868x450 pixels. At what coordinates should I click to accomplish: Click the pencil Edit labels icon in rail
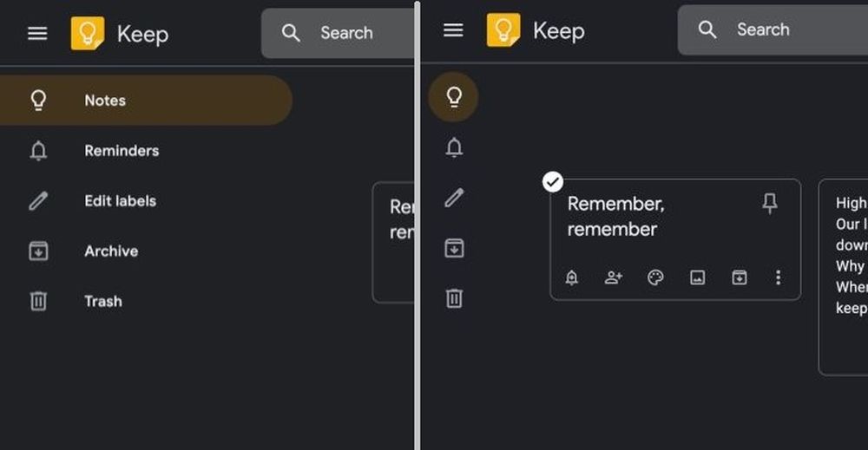tap(453, 199)
